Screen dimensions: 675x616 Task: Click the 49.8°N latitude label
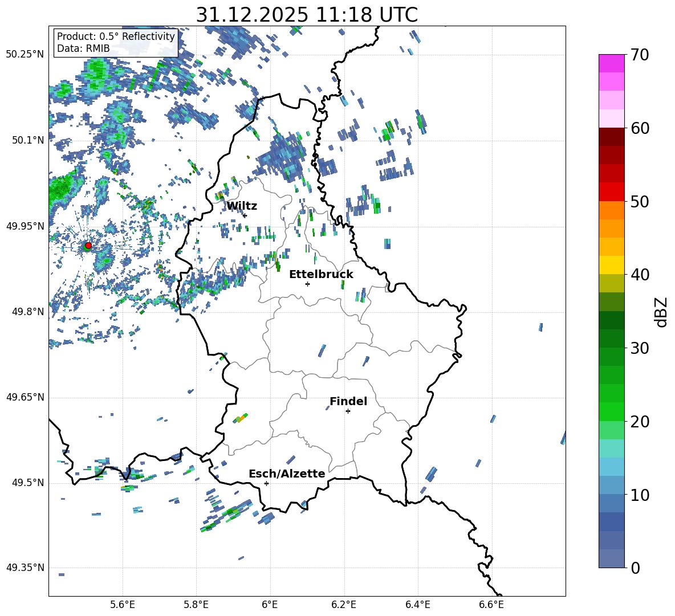tap(29, 312)
